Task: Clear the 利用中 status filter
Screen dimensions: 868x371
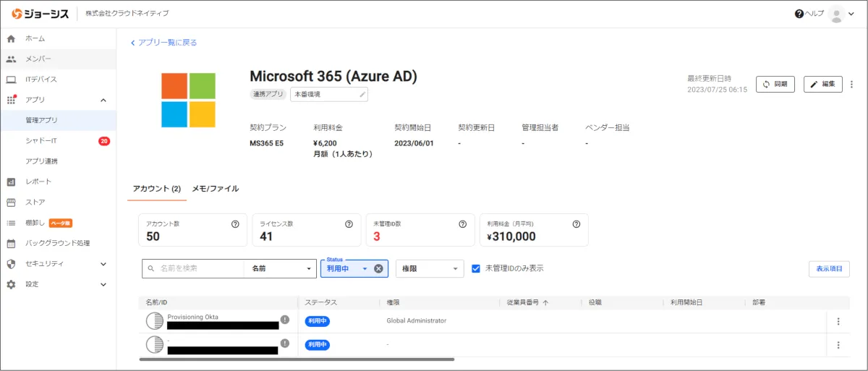Action: (x=378, y=269)
